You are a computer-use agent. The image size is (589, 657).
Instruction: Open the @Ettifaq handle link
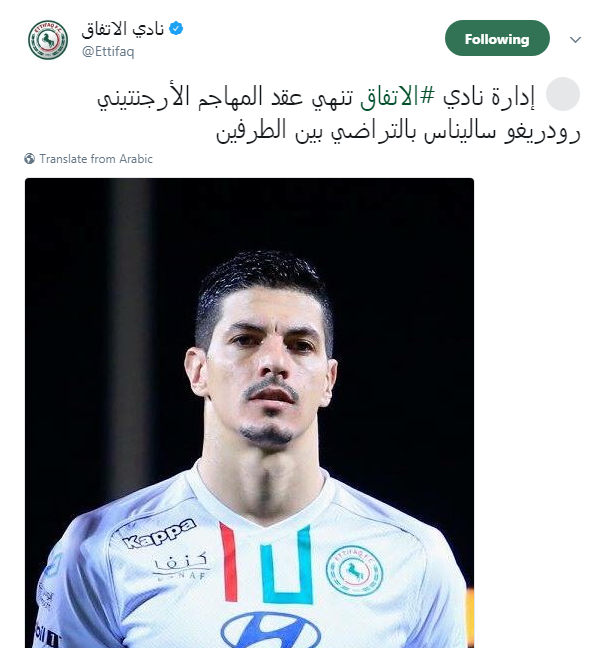point(108,52)
